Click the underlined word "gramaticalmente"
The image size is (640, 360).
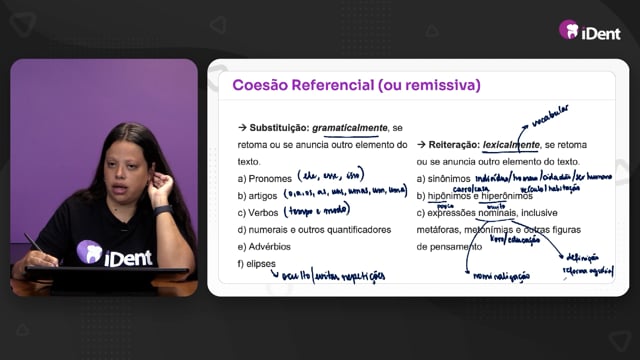[x=350, y=128]
